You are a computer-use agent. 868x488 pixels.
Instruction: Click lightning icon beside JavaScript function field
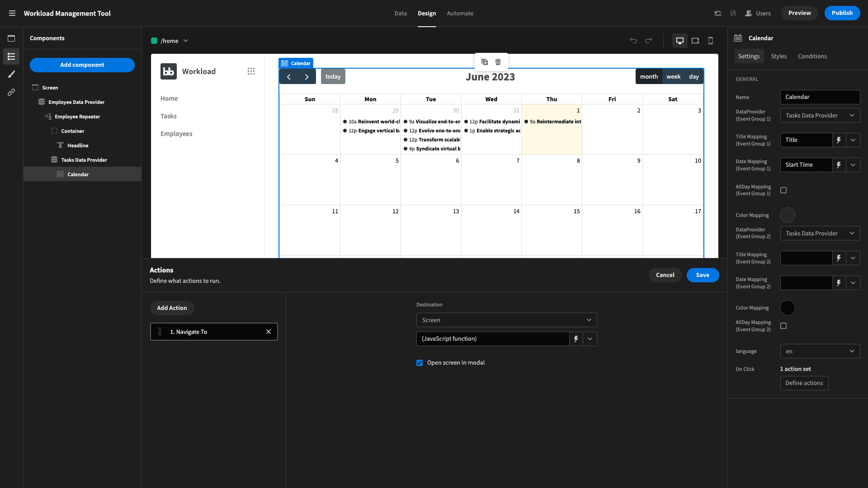576,339
